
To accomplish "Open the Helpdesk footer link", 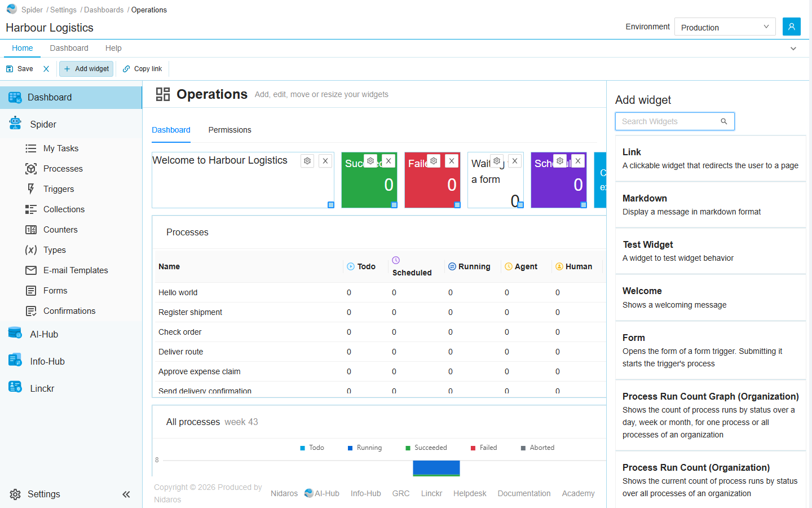I will (x=470, y=493).
